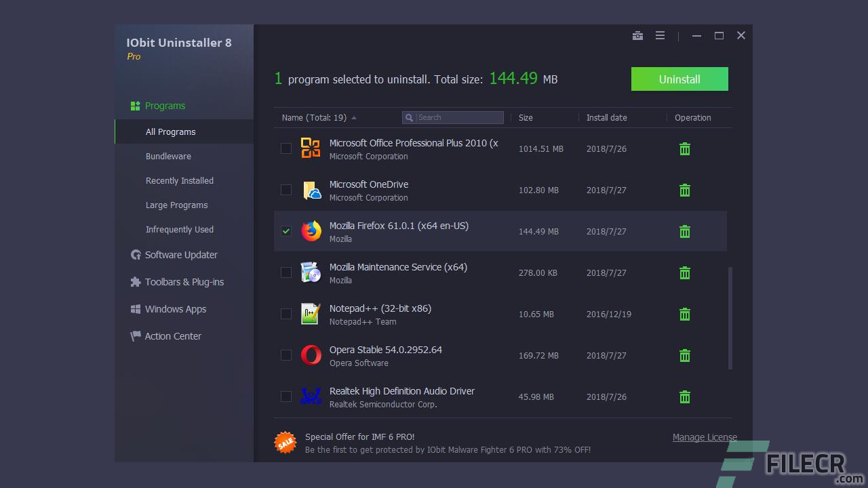
Task: Click the Special Offer for IMF 6 PRO text
Action: (x=359, y=437)
